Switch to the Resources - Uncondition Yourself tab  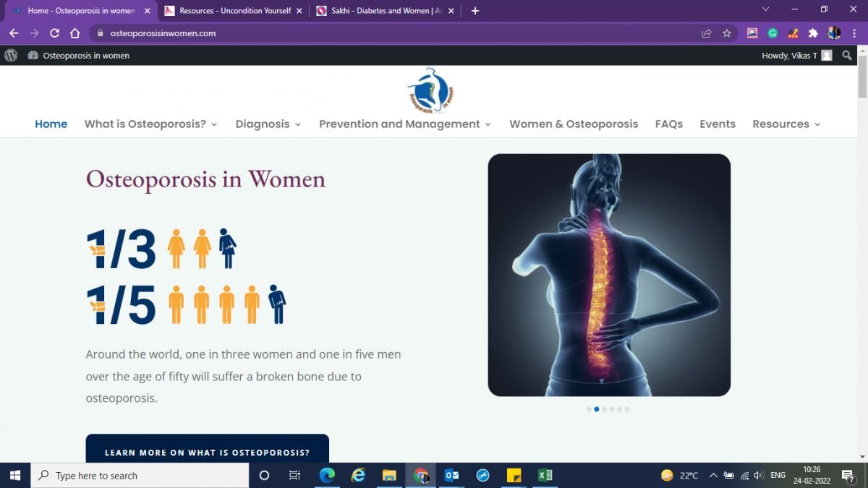[229, 11]
